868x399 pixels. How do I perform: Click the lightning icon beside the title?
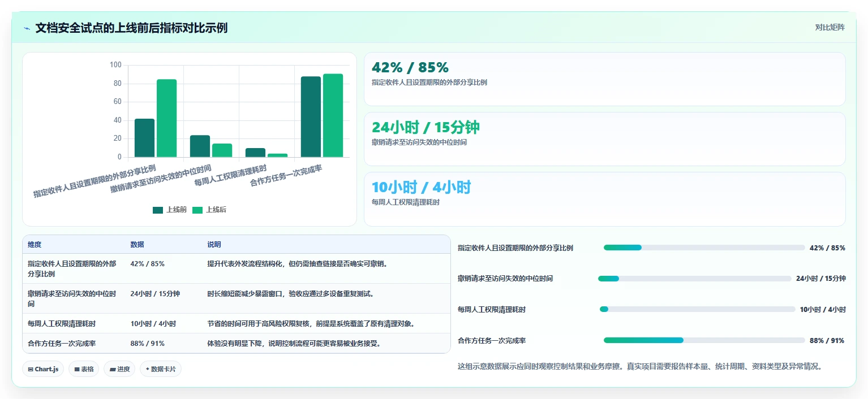(27, 28)
